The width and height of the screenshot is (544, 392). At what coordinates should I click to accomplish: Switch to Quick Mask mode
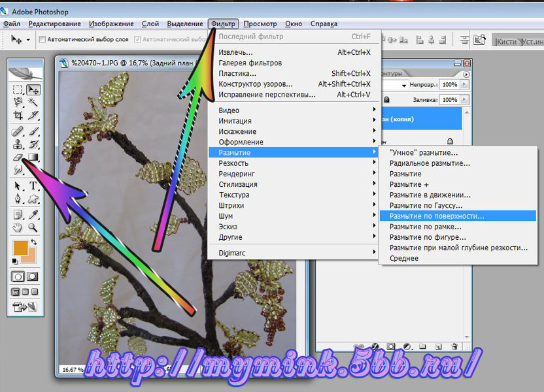point(33,276)
